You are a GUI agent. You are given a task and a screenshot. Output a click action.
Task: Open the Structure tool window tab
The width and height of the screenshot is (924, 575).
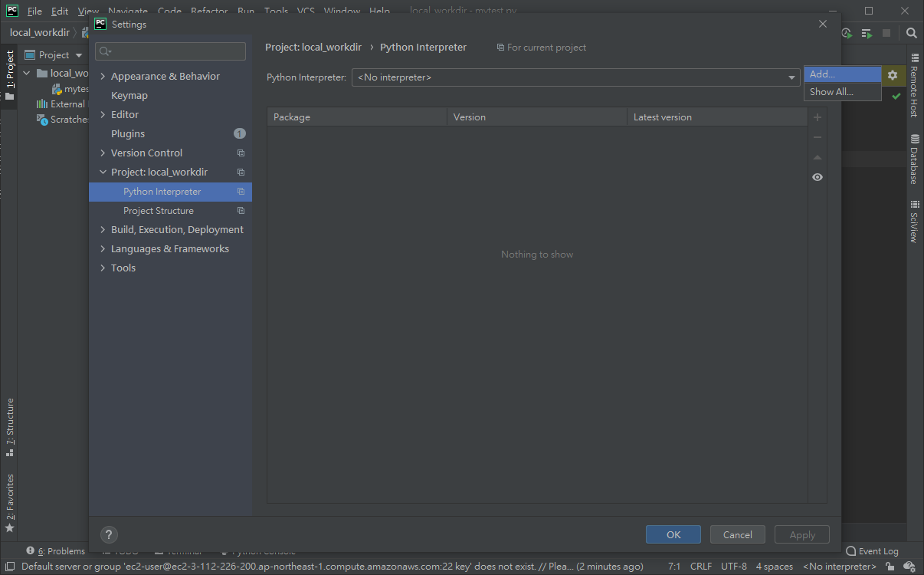(9, 427)
